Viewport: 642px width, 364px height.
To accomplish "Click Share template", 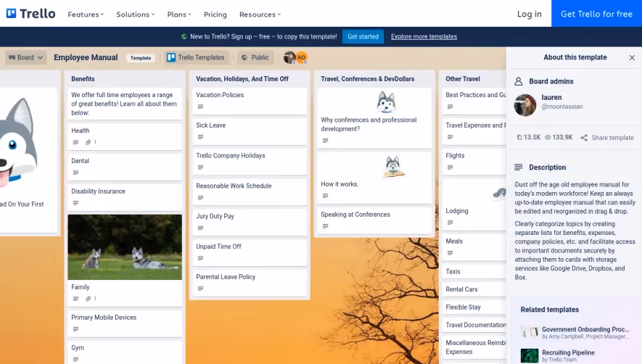I will click(607, 138).
